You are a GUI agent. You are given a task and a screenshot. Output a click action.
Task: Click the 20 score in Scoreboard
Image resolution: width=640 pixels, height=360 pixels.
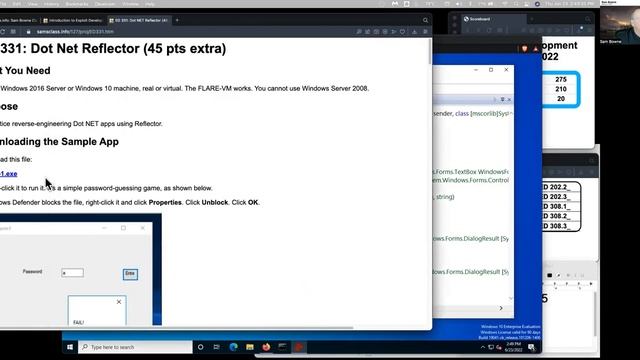click(x=561, y=99)
